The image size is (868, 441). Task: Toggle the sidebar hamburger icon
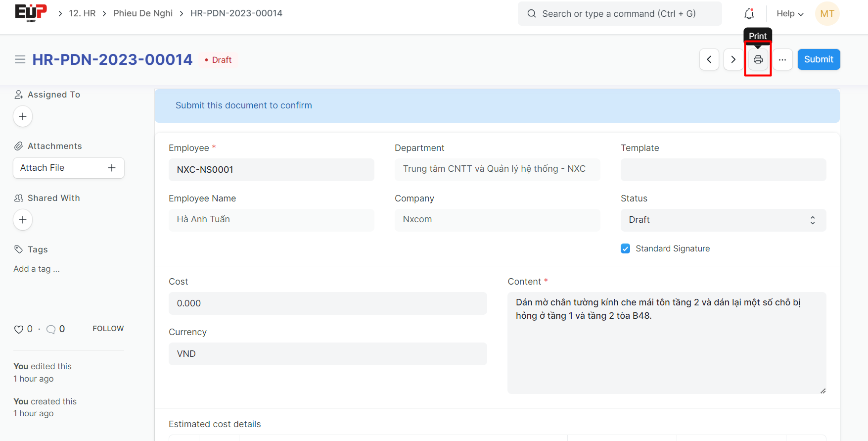coord(20,60)
